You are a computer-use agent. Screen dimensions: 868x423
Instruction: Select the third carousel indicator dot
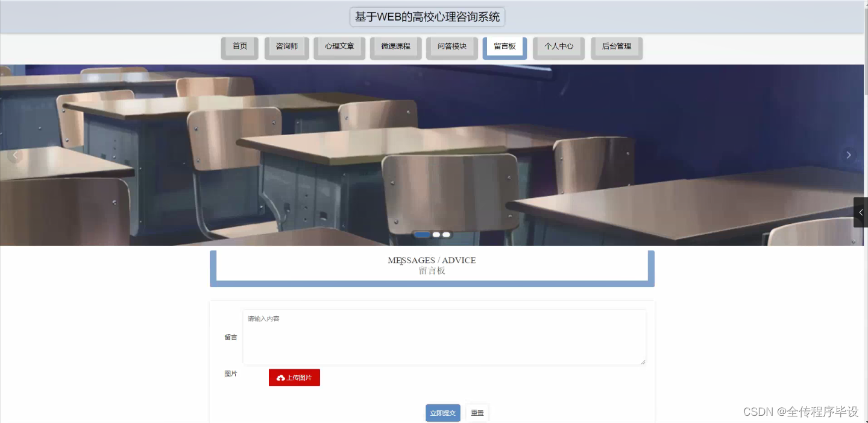(447, 234)
